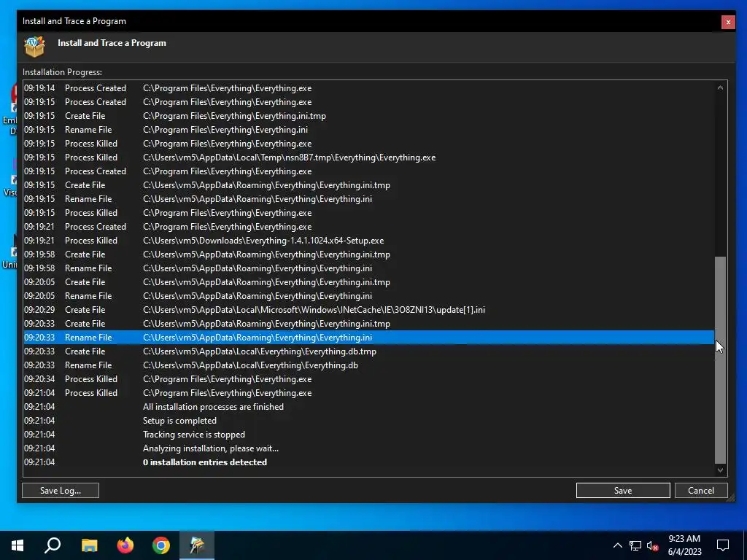Select '0 installation entries detected' line
The height and width of the screenshot is (560, 747).
click(368, 462)
